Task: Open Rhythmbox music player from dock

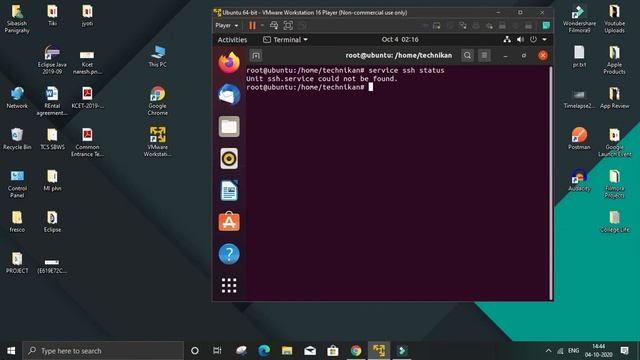Action: 229,158
